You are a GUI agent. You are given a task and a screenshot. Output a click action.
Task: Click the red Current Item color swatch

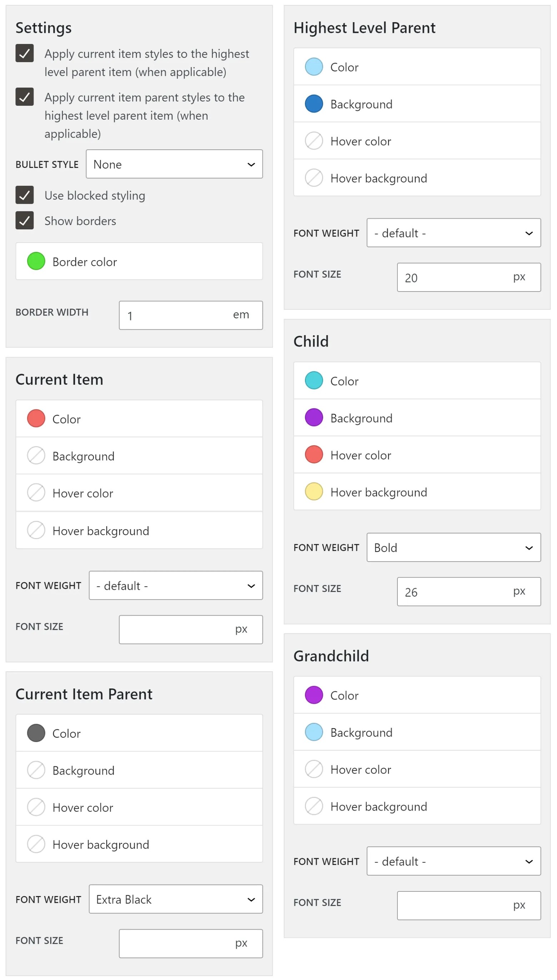pyautogui.click(x=36, y=419)
